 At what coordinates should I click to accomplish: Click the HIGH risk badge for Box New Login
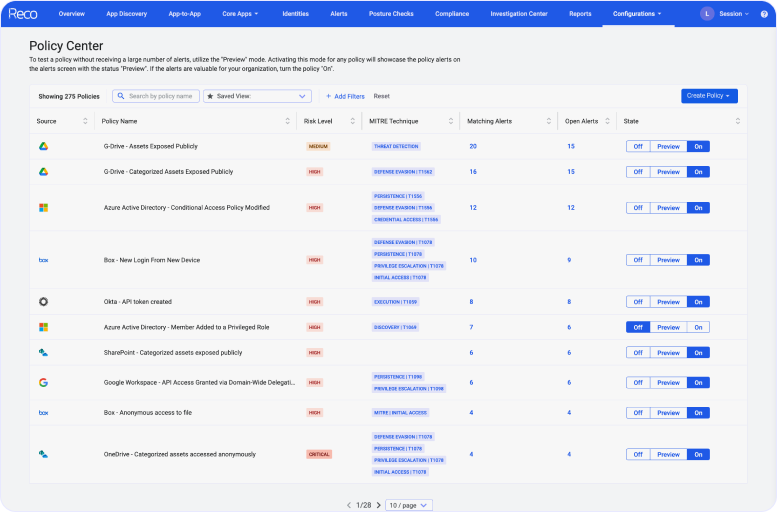tap(315, 260)
